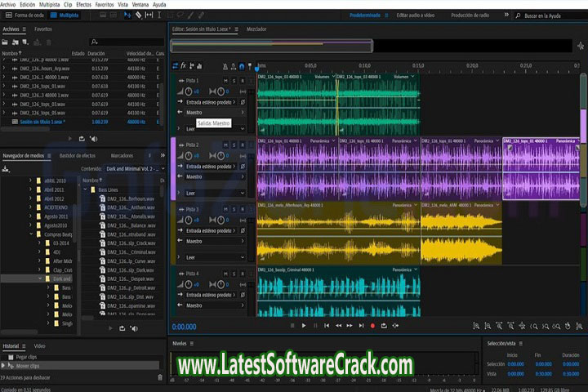Click the metronome icon above tracks

pos(225,66)
